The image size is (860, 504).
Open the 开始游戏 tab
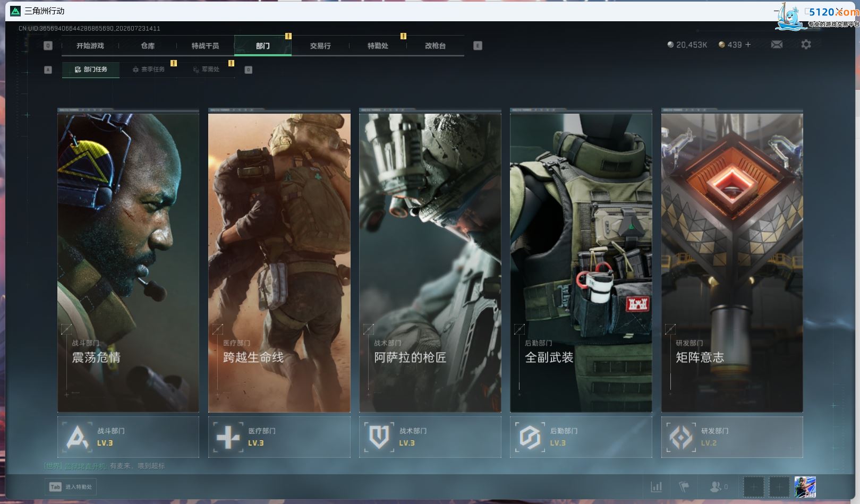[x=90, y=46]
